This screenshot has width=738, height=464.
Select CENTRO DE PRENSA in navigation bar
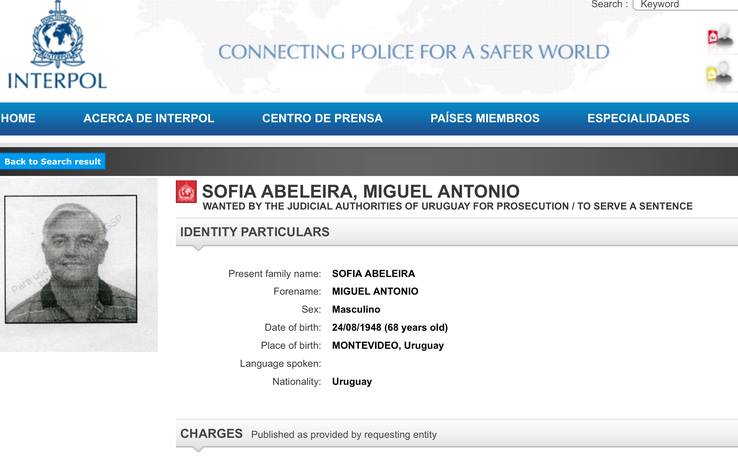pyautogui.click(x=322, y=118)
